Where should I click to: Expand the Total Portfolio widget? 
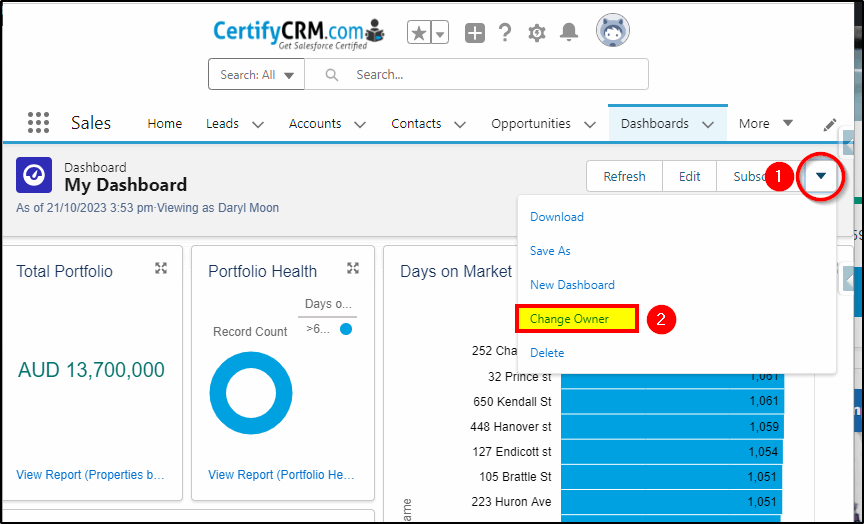point(161,268)
